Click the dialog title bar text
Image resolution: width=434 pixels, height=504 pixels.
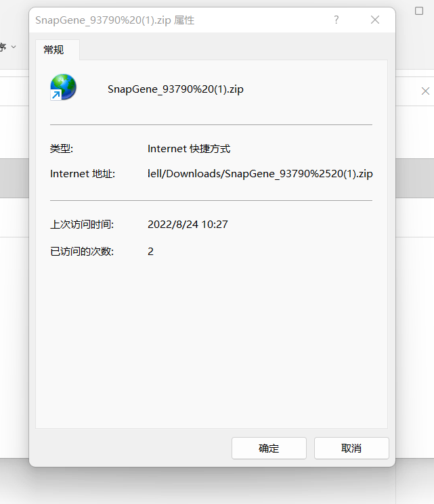point(115,20)
